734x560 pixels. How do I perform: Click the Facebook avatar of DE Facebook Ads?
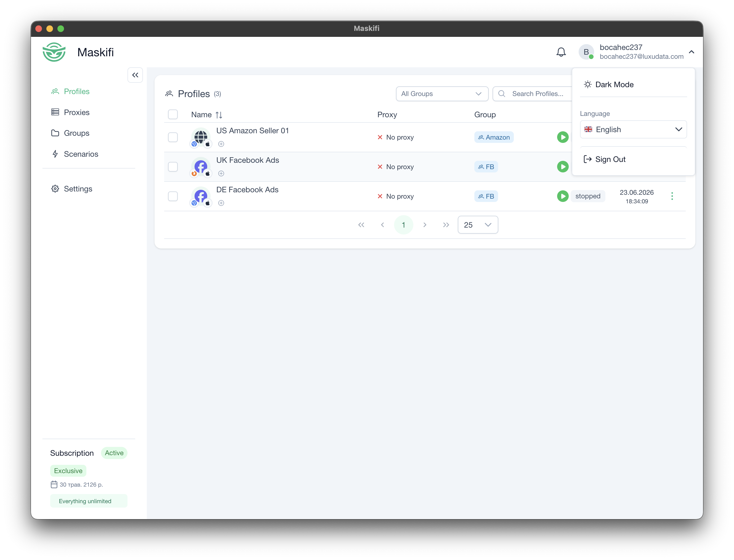click(201, 196)
